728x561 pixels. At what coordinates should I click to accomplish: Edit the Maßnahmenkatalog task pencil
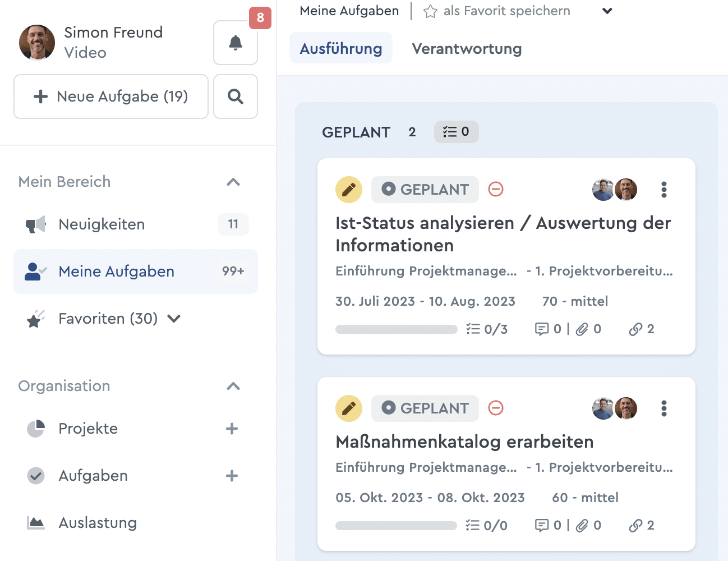(349, 408)
